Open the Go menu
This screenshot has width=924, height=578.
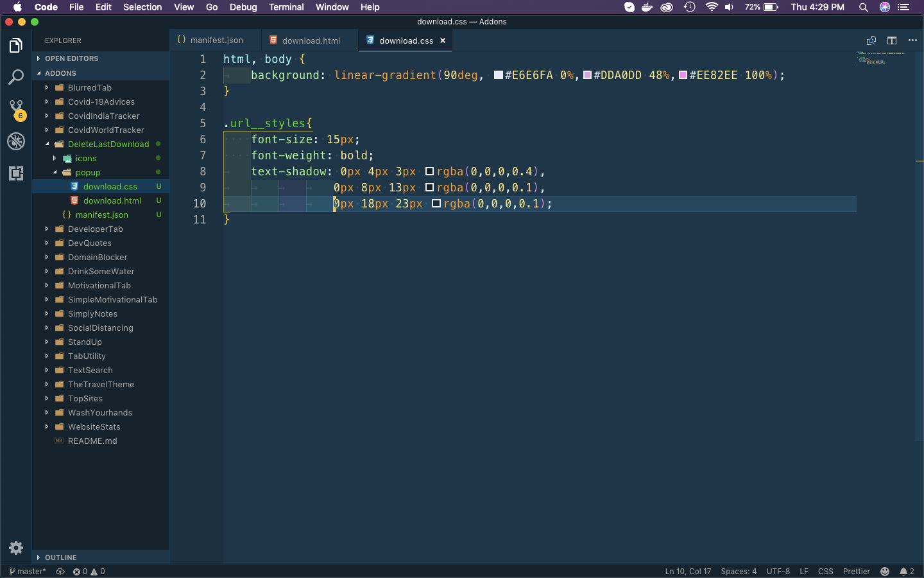click(212, 7)
